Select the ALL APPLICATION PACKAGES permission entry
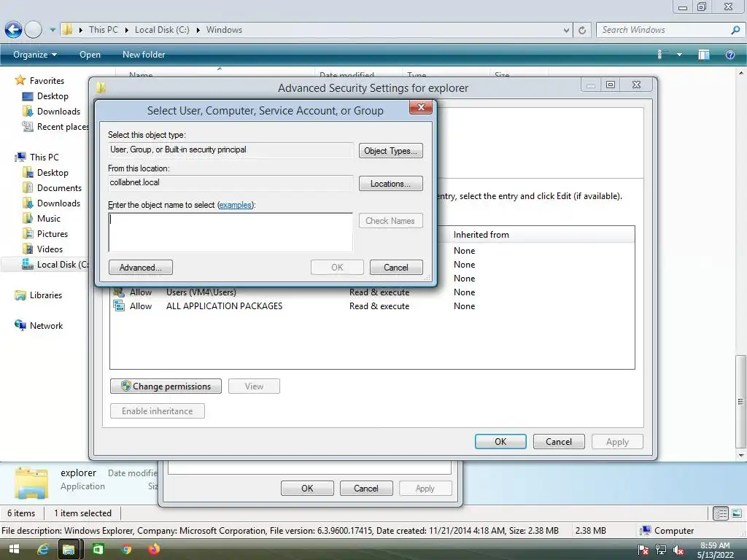Image resolution: width=747 pixels, height=560 pixels. click(372, 306)
